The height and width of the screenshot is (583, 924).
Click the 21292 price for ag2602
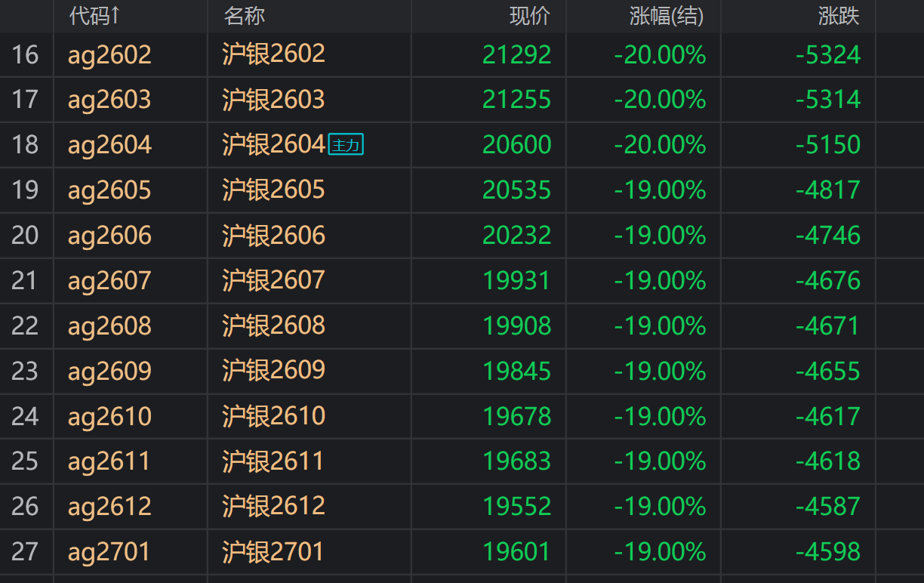tap(517, 54)
